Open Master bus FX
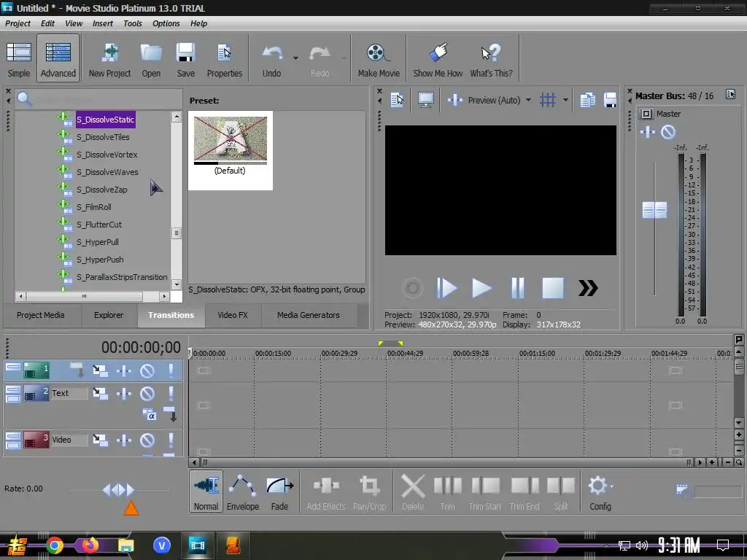This screenshot has width=747, height=560. 647,132
